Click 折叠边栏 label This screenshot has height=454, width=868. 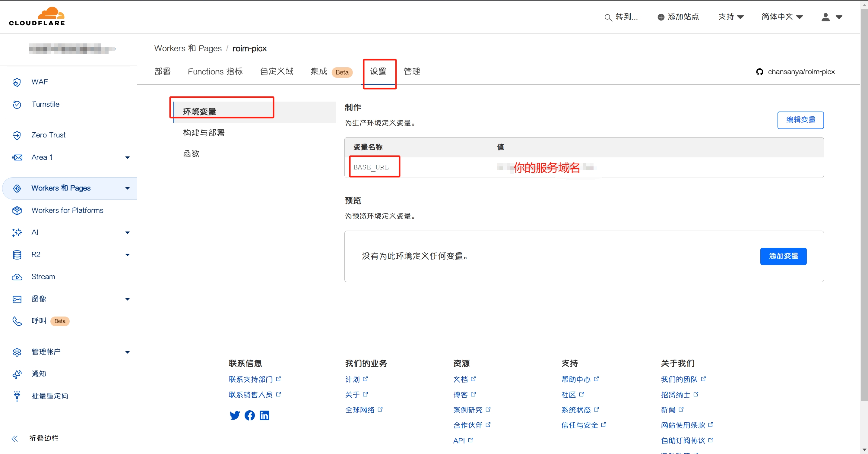[x=44, y=438]
